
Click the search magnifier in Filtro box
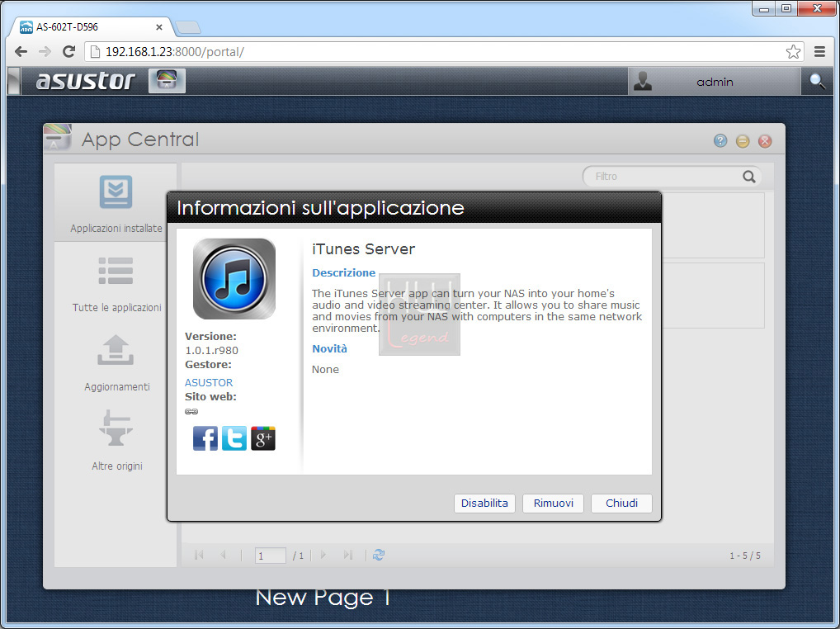coord(749,177)
